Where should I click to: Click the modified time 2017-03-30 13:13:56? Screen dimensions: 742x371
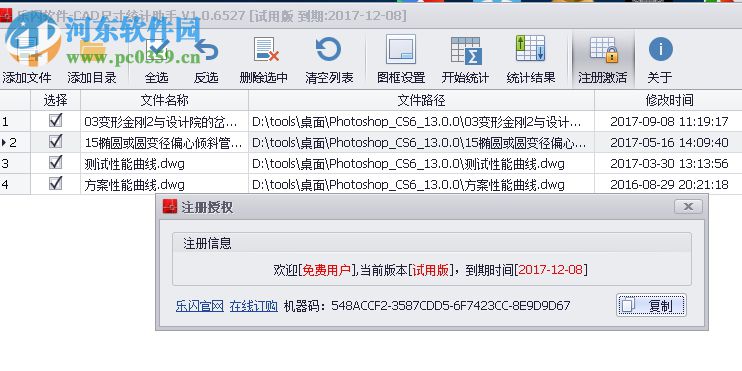pos(669,164)
